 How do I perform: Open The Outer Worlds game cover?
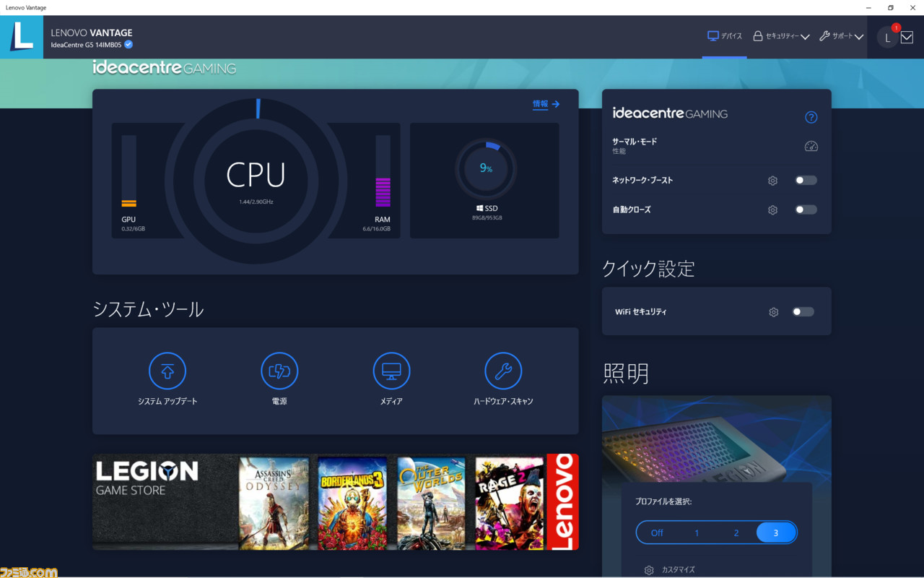[431, 503]
